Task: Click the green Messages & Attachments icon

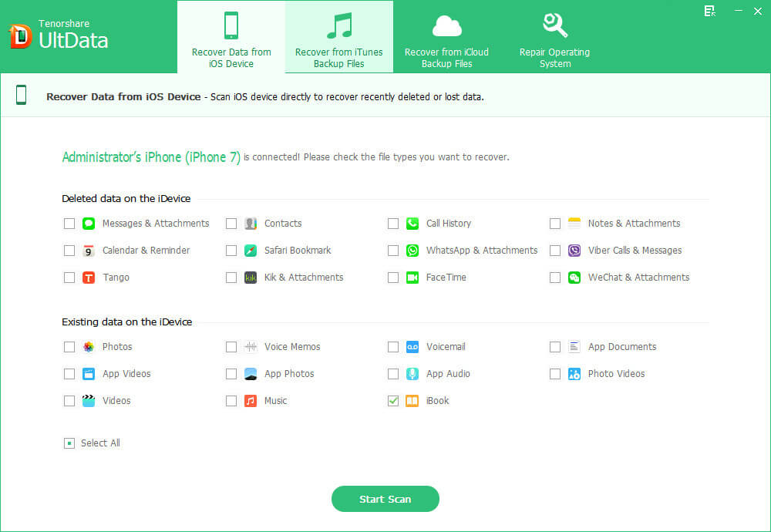Action: click(x=89, y=224)
